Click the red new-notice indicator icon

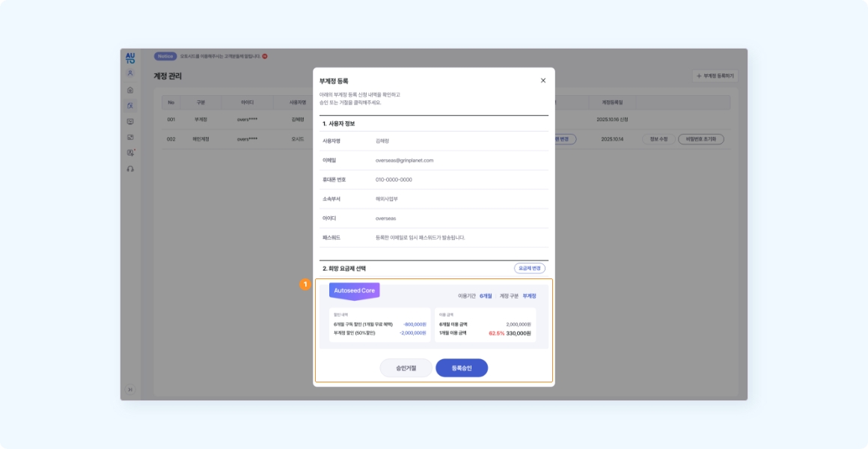pyautogui.click(x=265, y=56)
